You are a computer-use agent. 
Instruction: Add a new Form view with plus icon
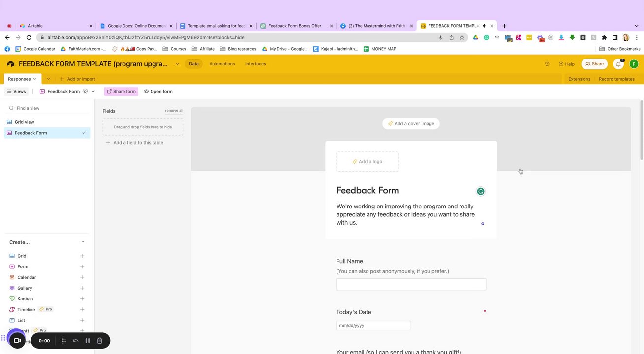[82, 266]
